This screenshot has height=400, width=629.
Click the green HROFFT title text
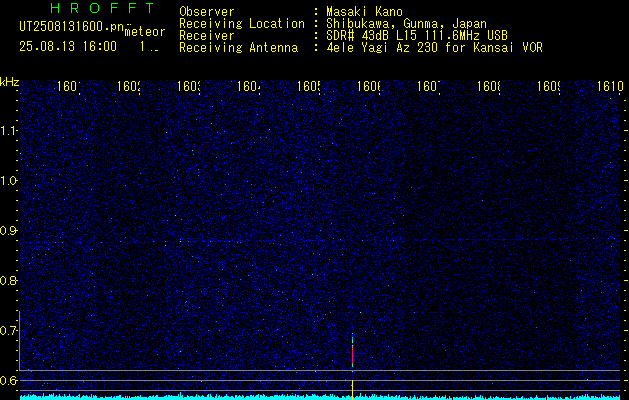tap(102, 8)
